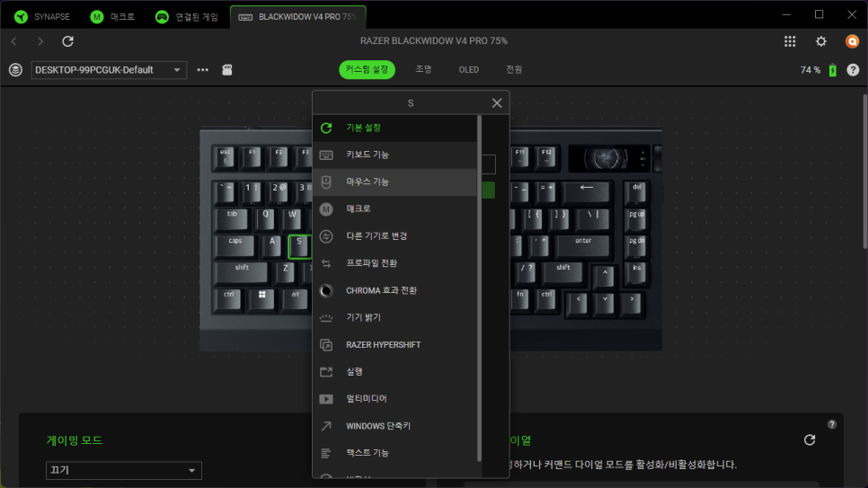
Task: Select the F12 key on keyboard image
Action: (546, 157)
